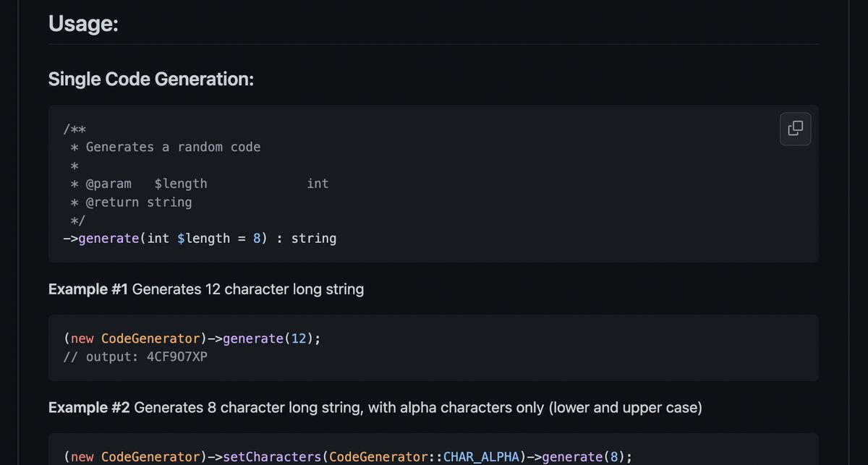Click the CHAR_ALPHA constant in Example 2
Viewport: 868px width, 465px height.
pos(480,456)
